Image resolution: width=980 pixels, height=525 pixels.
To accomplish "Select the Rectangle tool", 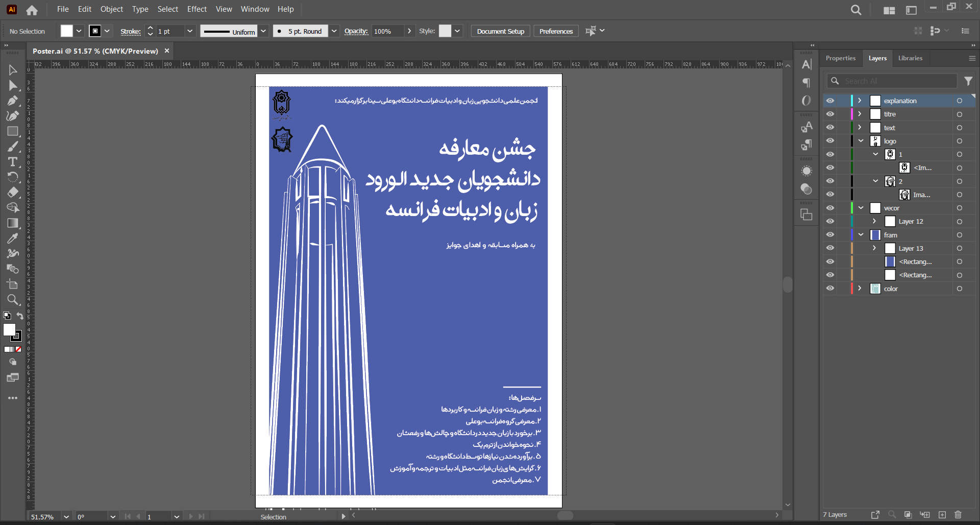I will tap(13, 131).
